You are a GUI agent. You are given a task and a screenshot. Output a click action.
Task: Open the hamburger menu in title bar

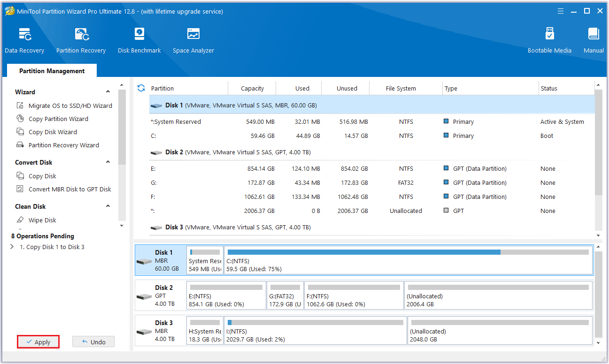[560, 11]
